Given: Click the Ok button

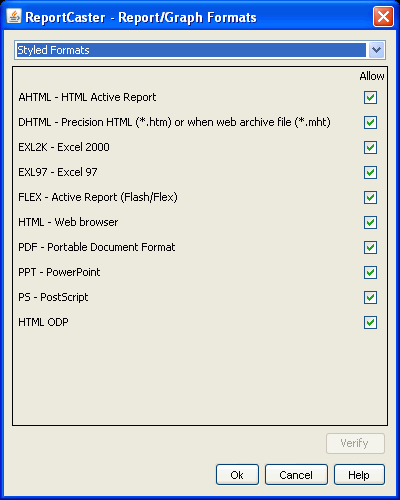Looking at the screenshot, I should pos(237,475).
